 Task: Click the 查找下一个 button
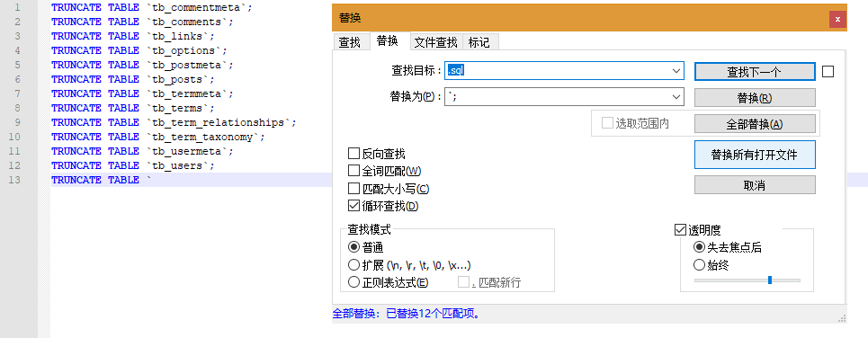click(755, 71)
